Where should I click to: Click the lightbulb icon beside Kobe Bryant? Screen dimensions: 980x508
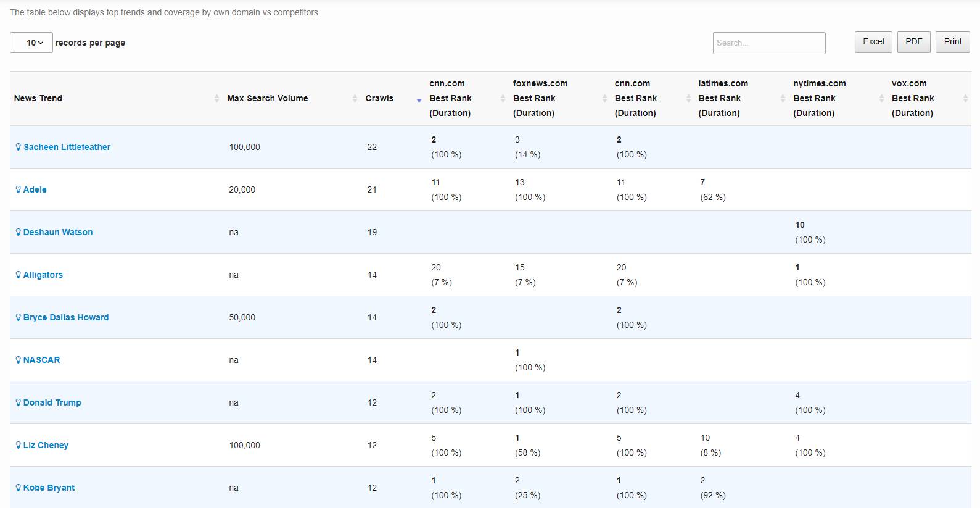pos(19,488)
